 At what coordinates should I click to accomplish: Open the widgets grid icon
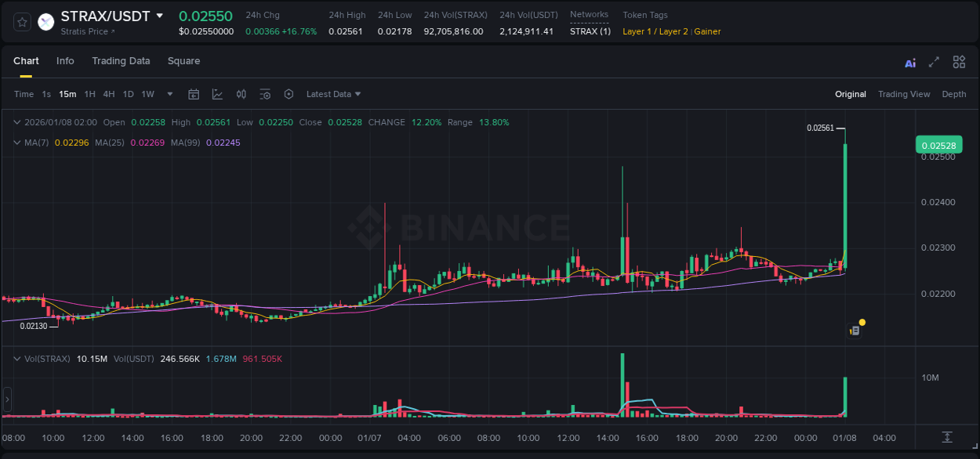(959, 61)
